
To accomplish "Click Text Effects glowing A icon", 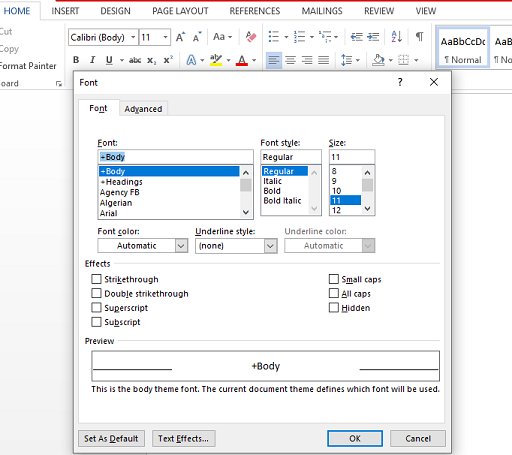I will click(191, 60).
